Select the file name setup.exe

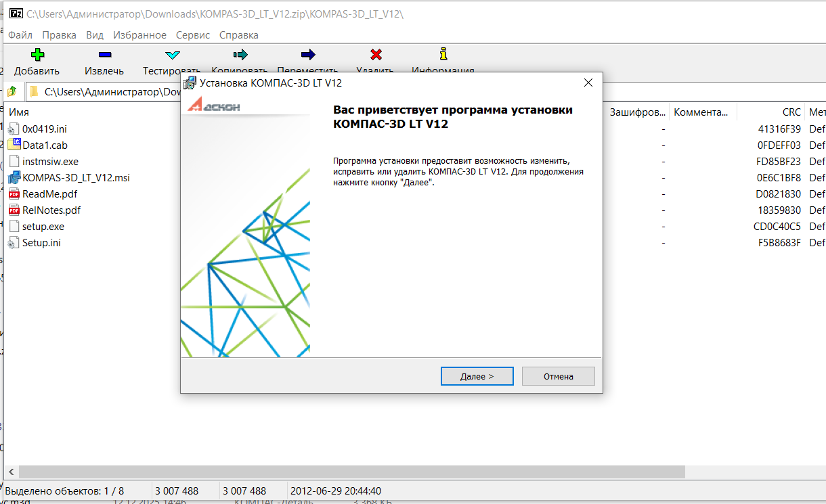click(x=43, y=227)
